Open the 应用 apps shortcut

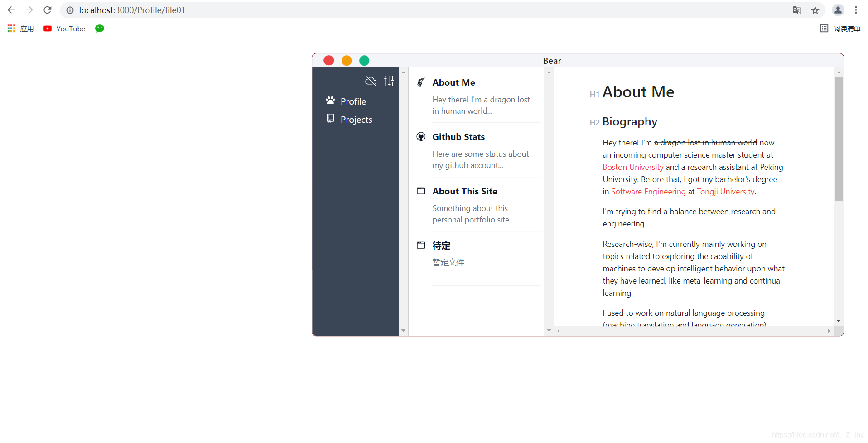tap(21, 29)
